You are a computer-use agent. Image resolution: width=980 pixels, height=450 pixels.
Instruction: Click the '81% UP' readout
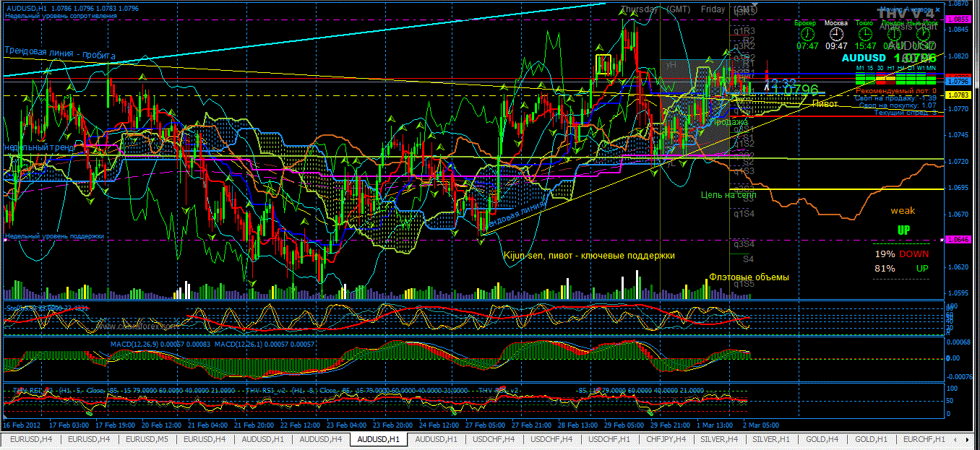pyautogui.click(x=902, y=269)
